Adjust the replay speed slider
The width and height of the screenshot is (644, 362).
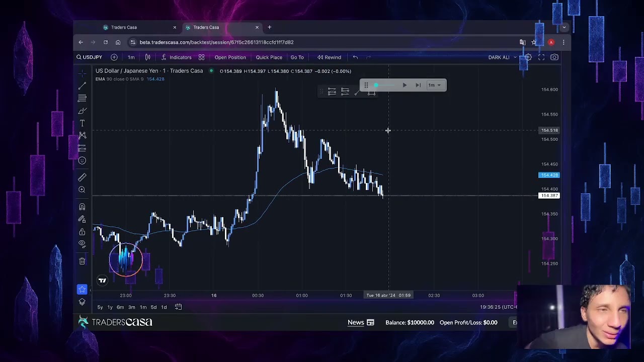[385, 85]
